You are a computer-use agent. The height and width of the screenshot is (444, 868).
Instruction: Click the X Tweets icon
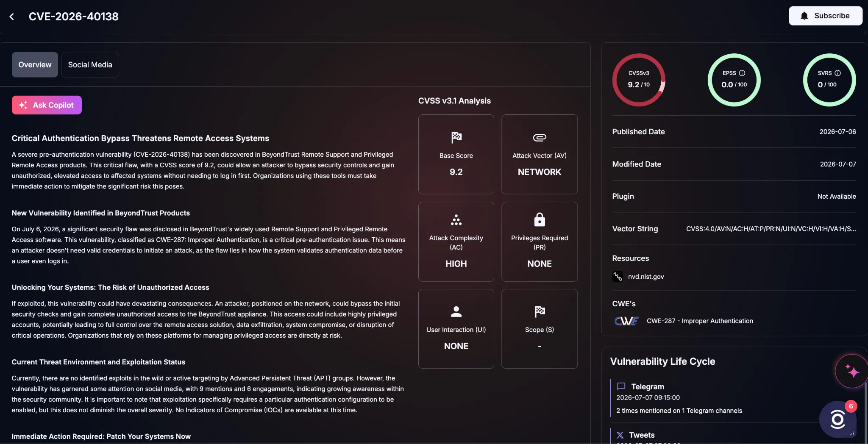point(620,435)
